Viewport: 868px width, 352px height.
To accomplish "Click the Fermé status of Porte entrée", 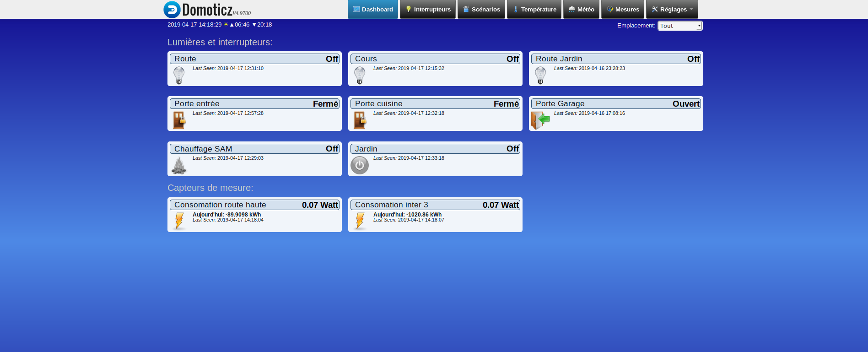I will pyautogui.click(x=326, y=104).
